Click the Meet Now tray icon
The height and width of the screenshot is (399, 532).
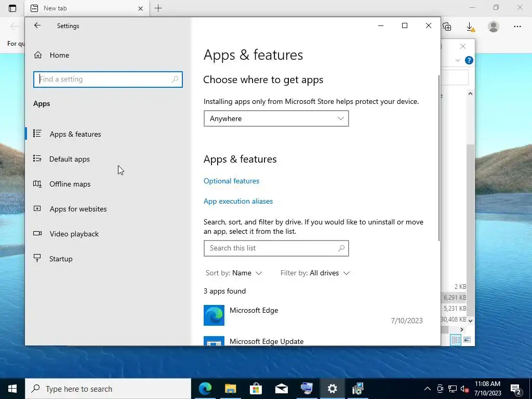pos(440,389)
